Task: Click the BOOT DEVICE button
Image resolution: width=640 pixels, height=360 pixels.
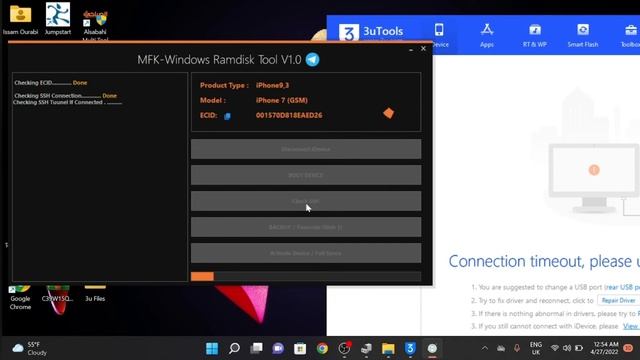Action: tap(306, 175)
